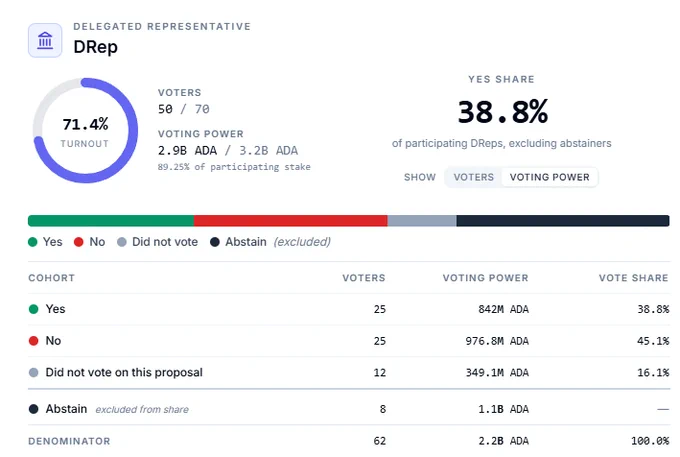680x457 pixels.
Task: Click the 1.1B ADA voting power value
Action: 503,409
